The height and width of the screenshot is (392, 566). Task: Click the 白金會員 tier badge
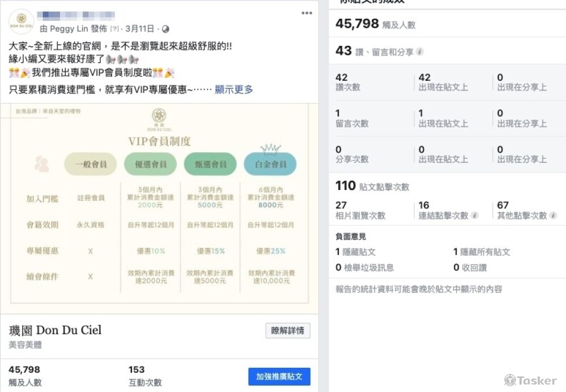(270, 164)
